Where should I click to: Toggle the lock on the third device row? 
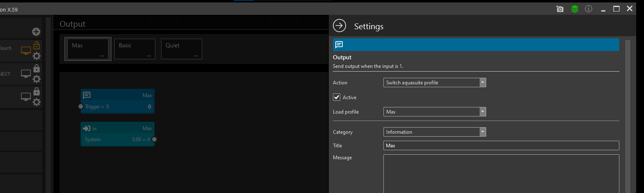pos(37,91)
